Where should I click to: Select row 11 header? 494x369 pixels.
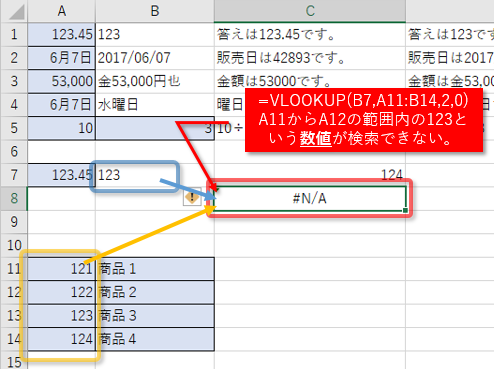point(14,269)
